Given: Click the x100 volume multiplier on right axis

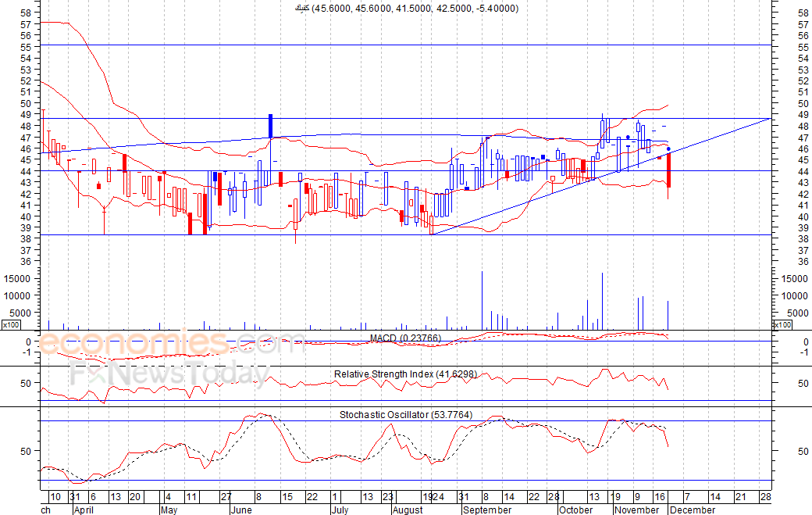Looking at the screenshot, I should click(x=782, y=325).
